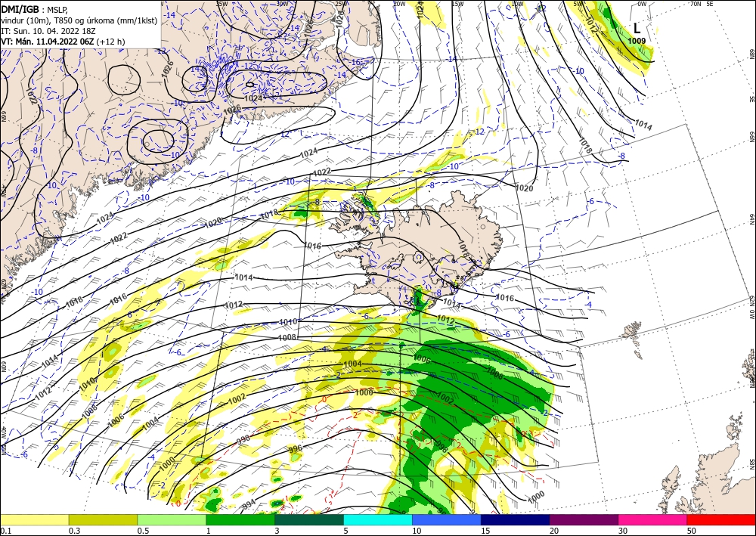The width and height of the screenshot is (756, 536).
Task: Pick the cyan 5–10 legend swatch
Action: click(x=378, y=519)
